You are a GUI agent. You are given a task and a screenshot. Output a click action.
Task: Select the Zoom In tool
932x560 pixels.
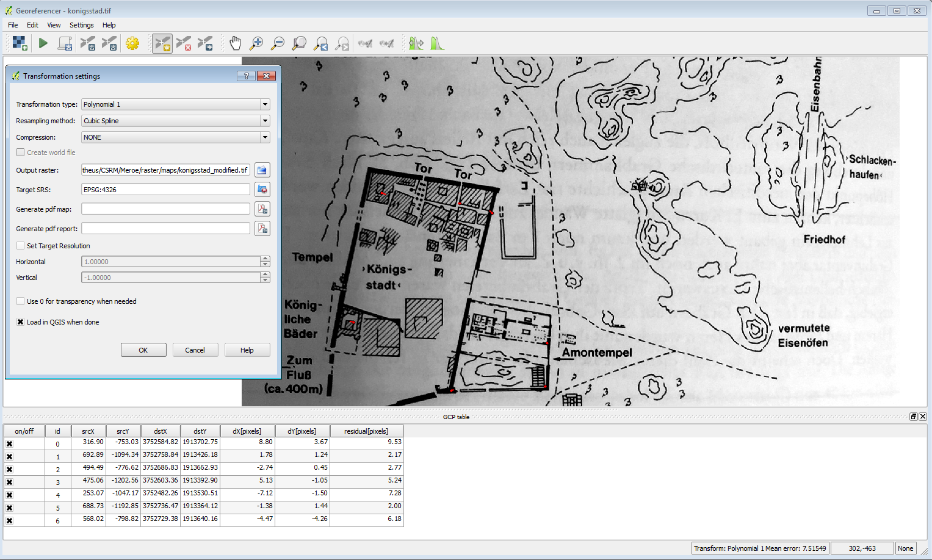point(257,43)
